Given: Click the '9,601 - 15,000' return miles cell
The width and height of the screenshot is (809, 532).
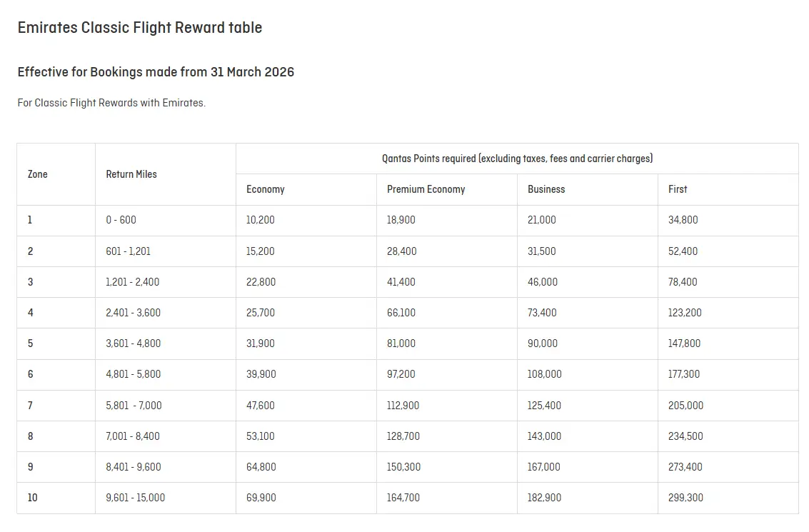Looking at the screenshot, I should coord(136,498).
